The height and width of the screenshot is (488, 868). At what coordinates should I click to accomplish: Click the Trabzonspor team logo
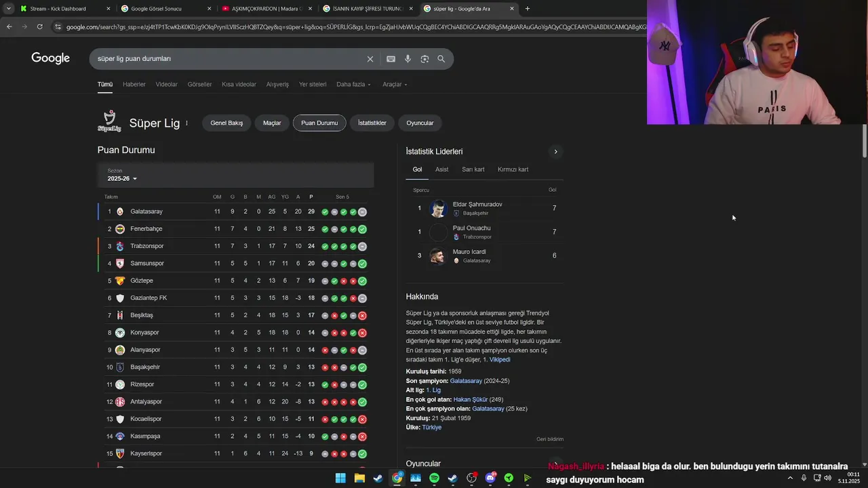pyautogui.click(x=120, y=246)
